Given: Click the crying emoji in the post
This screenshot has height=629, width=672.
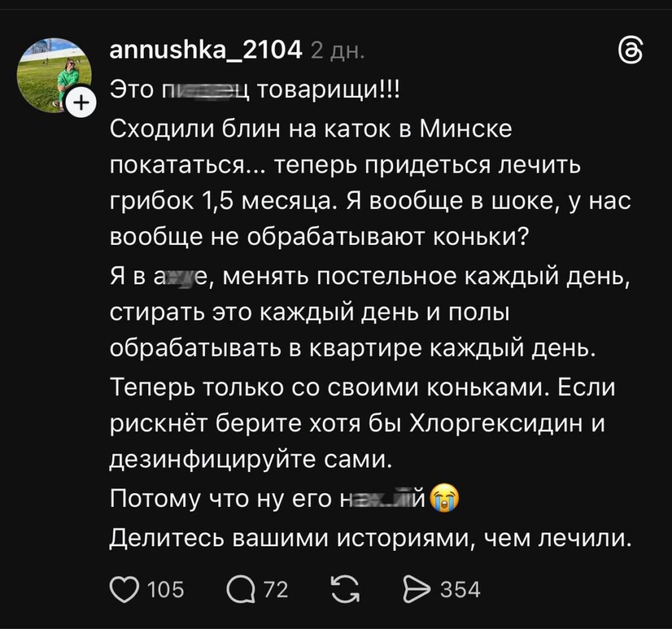Looking at the screenshot, I should pyautogui.click(x=444, y=502).
